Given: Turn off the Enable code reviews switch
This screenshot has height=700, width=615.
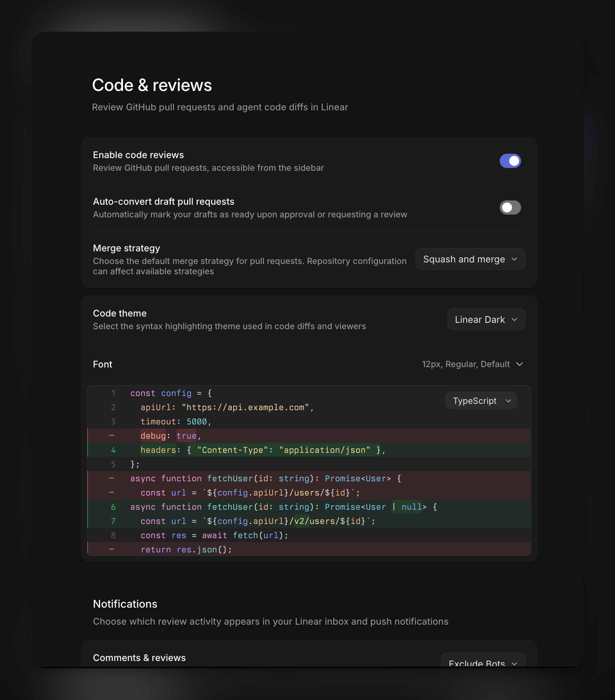Looking at the screenshot, I should [510, 161].
